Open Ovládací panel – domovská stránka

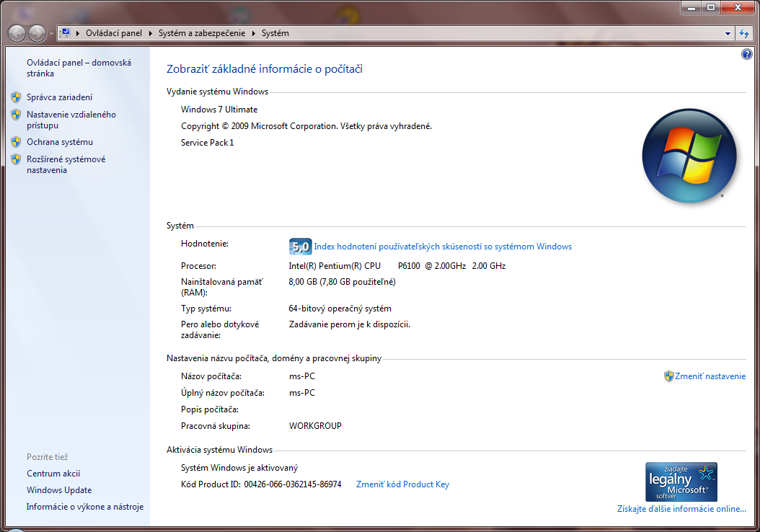[79, 68]
